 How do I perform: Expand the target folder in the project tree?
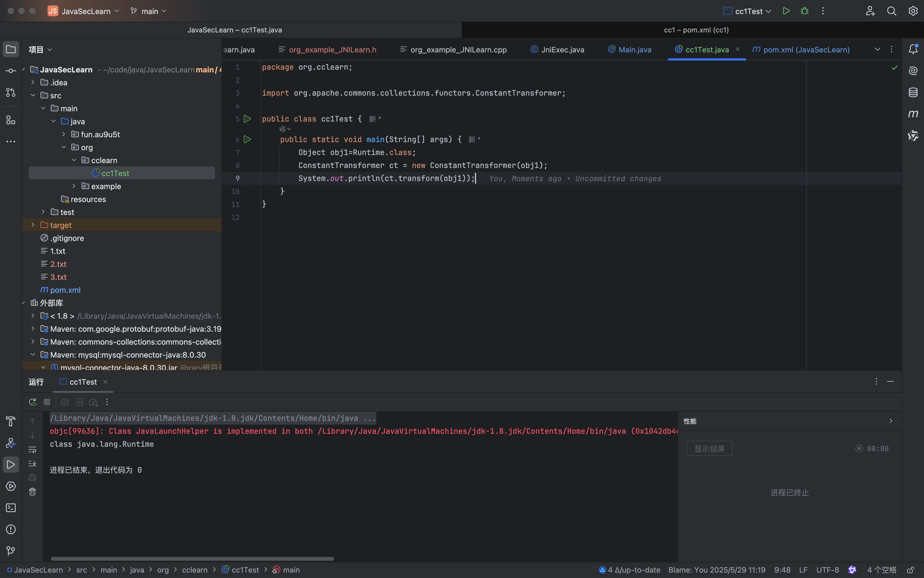33,225
